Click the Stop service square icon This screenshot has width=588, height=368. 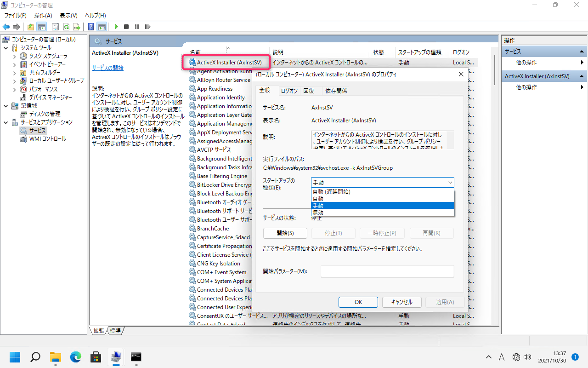[x=126, y=27]
